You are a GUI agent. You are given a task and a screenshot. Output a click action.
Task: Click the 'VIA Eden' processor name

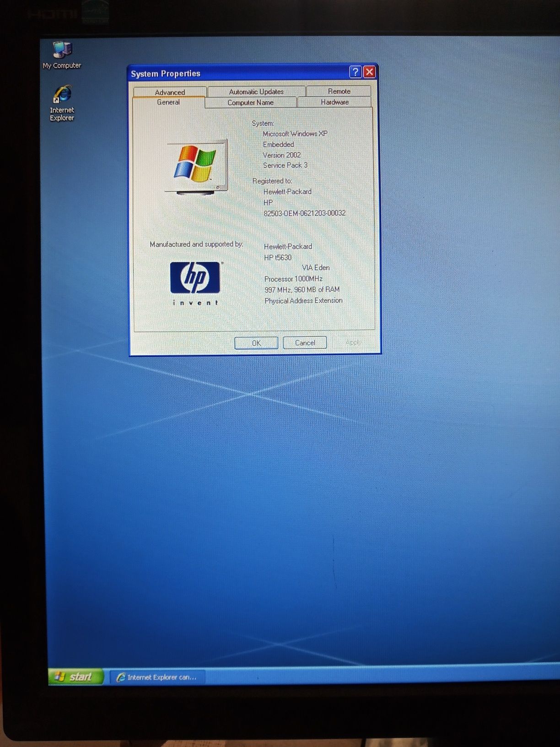point(316,268)
